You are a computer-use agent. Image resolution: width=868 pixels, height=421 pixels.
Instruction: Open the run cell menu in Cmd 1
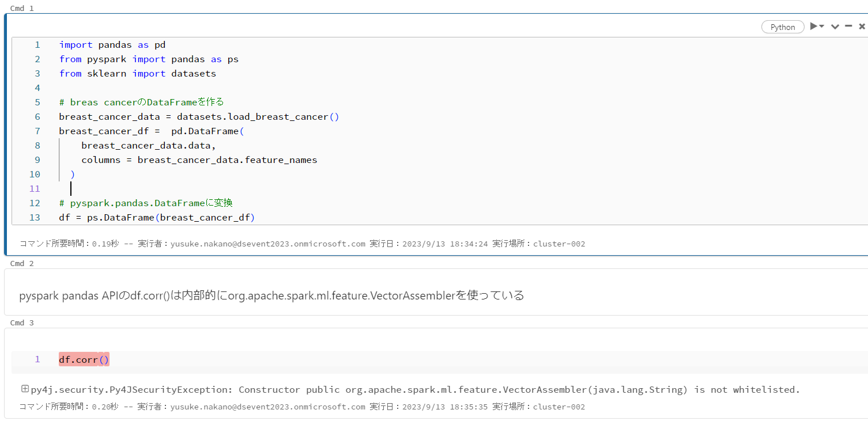click(817, 26)
